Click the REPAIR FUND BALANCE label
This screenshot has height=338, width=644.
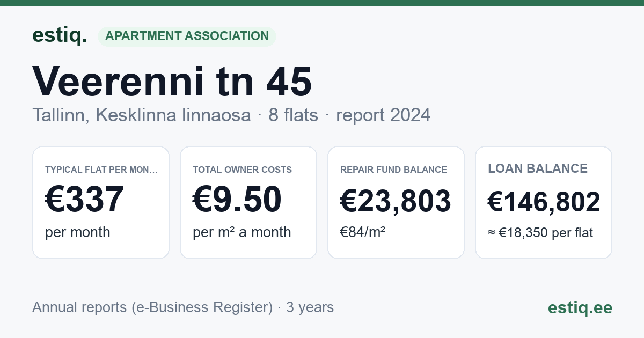[393, 170]
